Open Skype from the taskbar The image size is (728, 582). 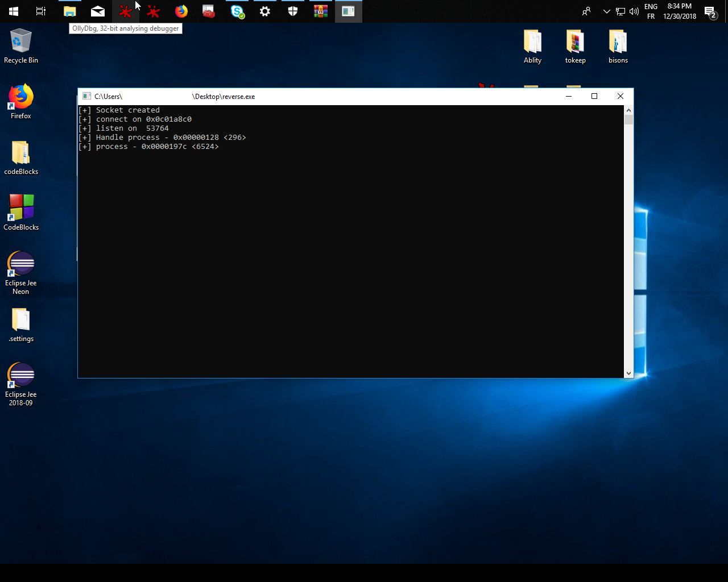(x=237, y=11)
